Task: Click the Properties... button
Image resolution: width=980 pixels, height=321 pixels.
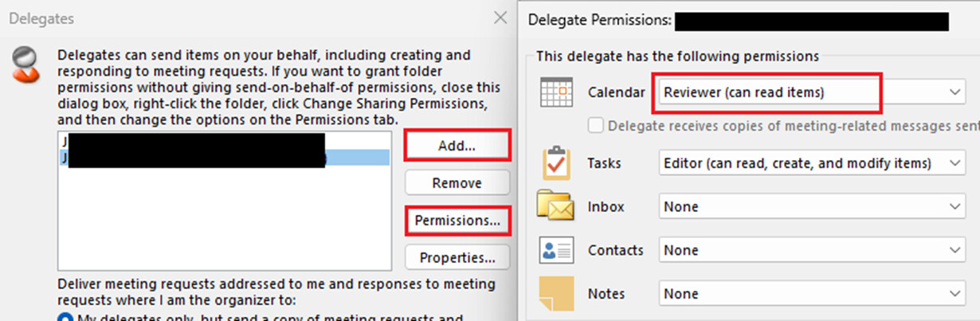Action: 457,258
